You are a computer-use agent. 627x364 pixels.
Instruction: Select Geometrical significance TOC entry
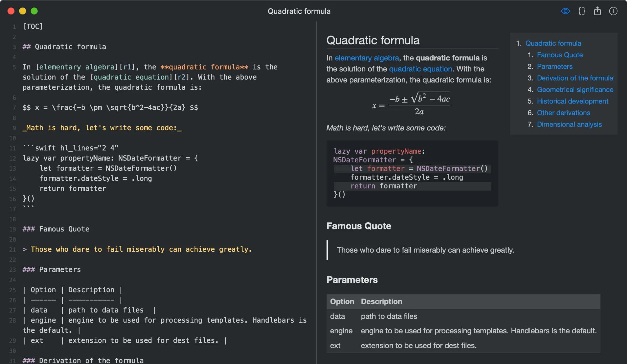[x=575, y=90]
